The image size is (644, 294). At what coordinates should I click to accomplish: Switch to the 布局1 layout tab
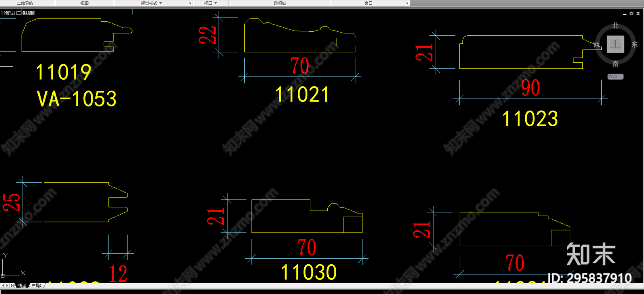[x=37, y=286]
